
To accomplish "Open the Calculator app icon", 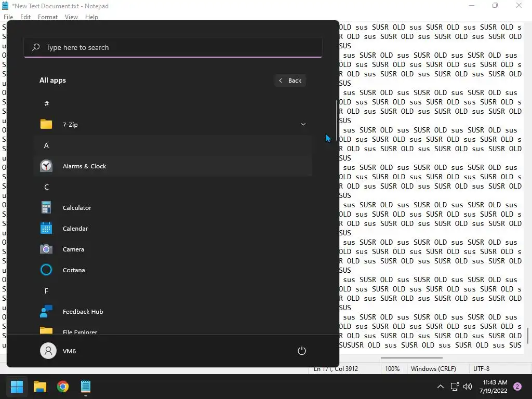I will tap(46, 207).
